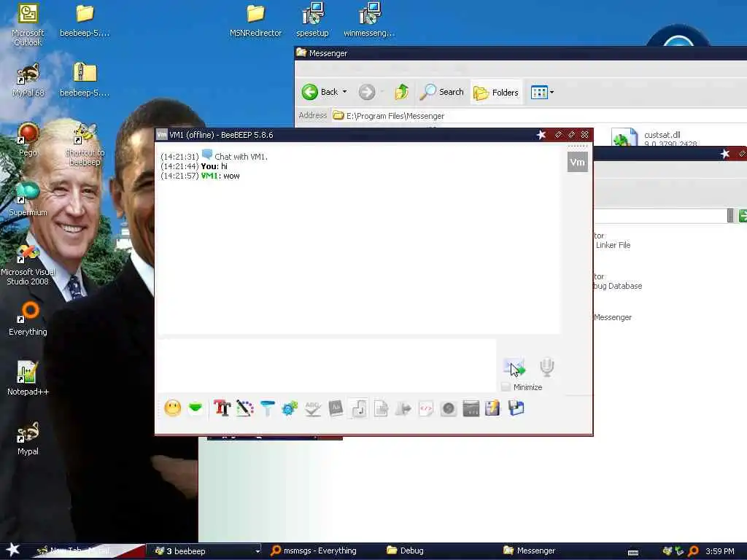Image resolution: width=747 pixels, height=560 pixels.
Task: Select the winmesseng... installer desktop icon
Action: pos(369,20)
